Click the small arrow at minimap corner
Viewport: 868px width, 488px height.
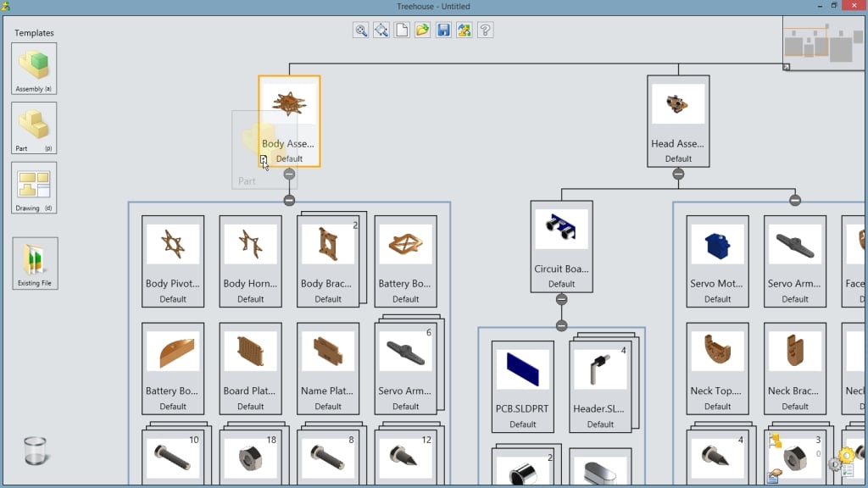coord(786,67)
